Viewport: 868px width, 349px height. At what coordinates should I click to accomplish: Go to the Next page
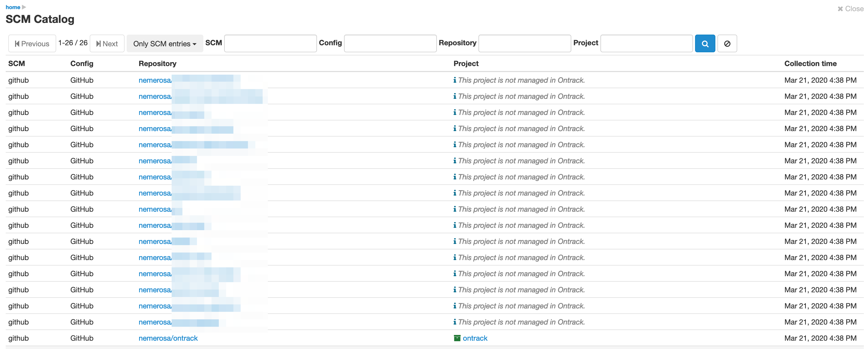point(107,43)
